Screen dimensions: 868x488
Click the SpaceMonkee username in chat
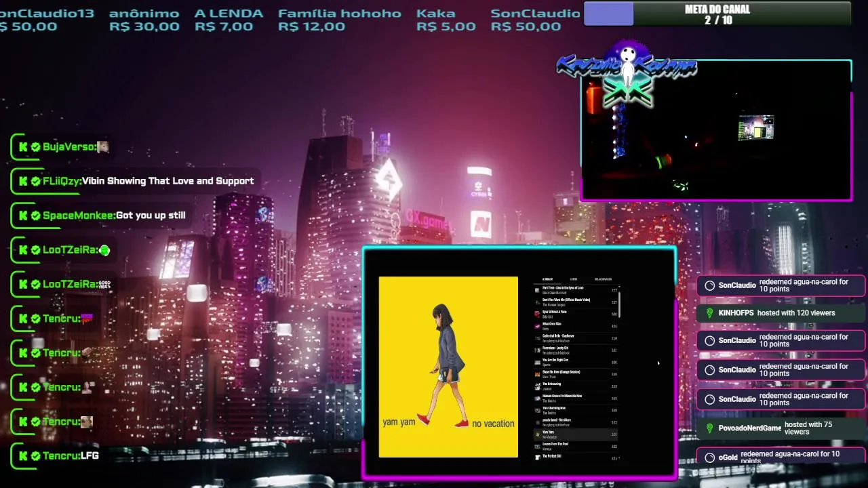(78, 216)
